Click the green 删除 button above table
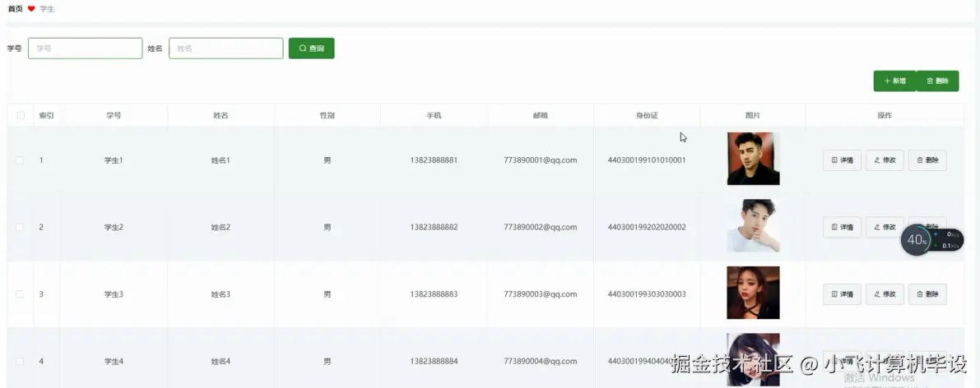 (x=937, y=81)
